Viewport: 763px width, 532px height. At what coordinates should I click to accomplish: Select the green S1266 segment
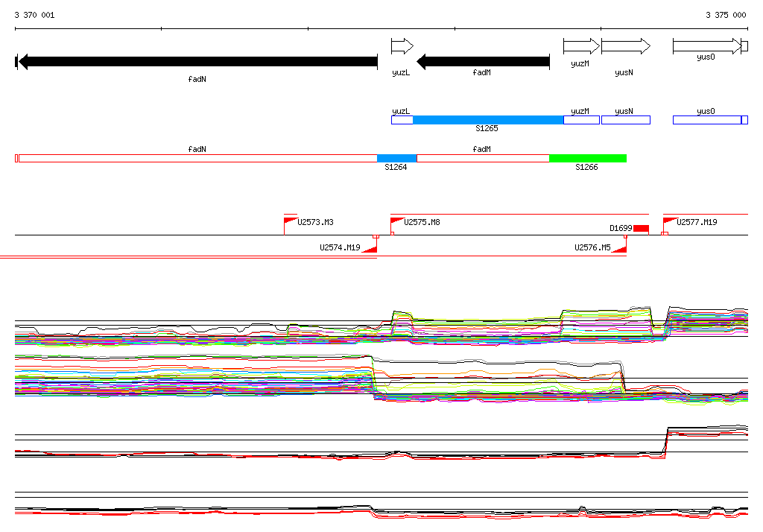588,158
